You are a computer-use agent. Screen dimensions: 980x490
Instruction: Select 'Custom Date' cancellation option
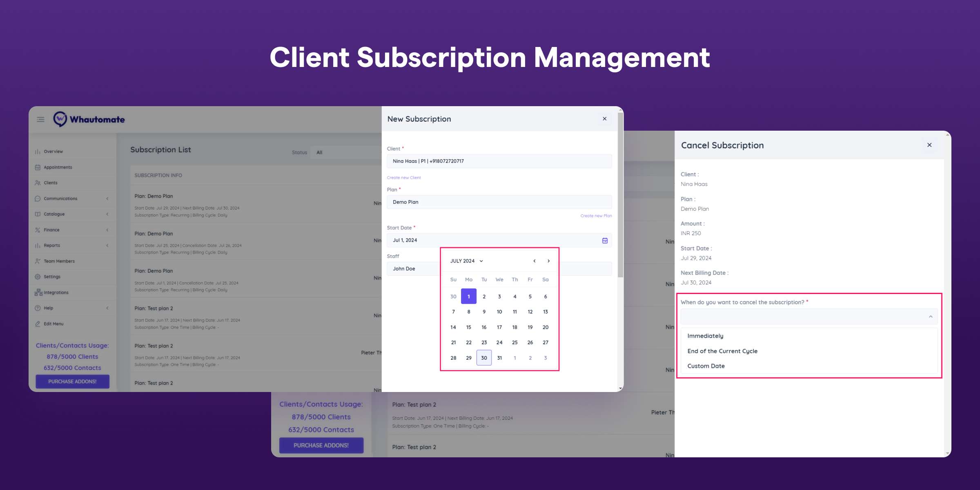coord(706,366)
